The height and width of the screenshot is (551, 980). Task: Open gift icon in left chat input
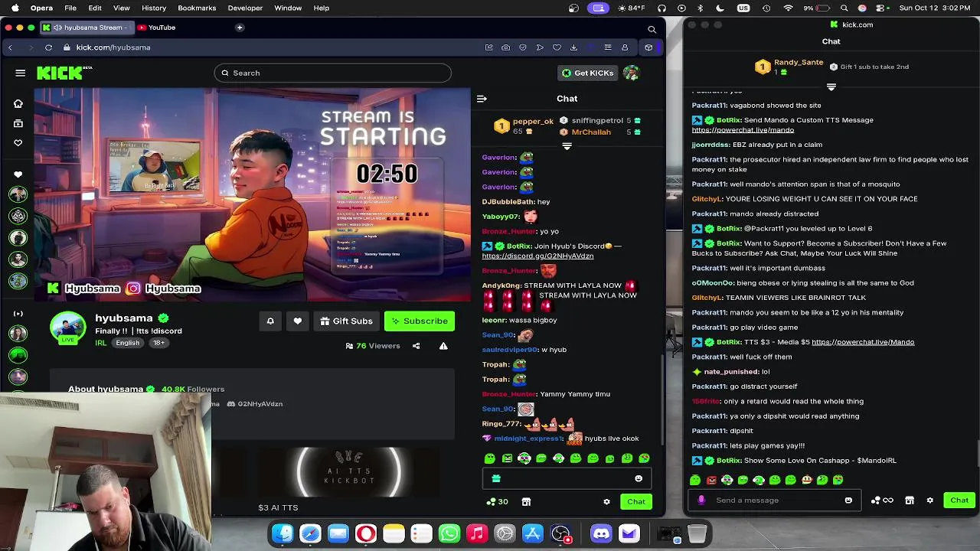pyautogui.click(x=496, y=479)
